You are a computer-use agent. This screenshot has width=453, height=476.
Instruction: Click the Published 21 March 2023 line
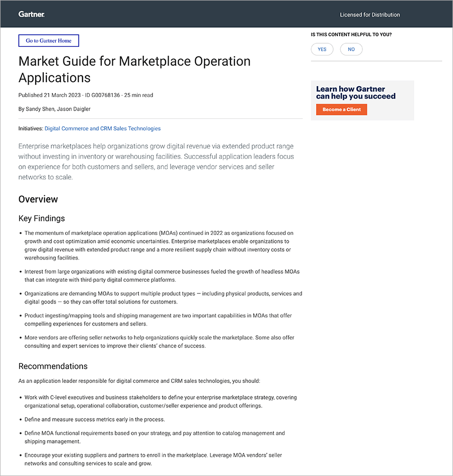[86, 95]
